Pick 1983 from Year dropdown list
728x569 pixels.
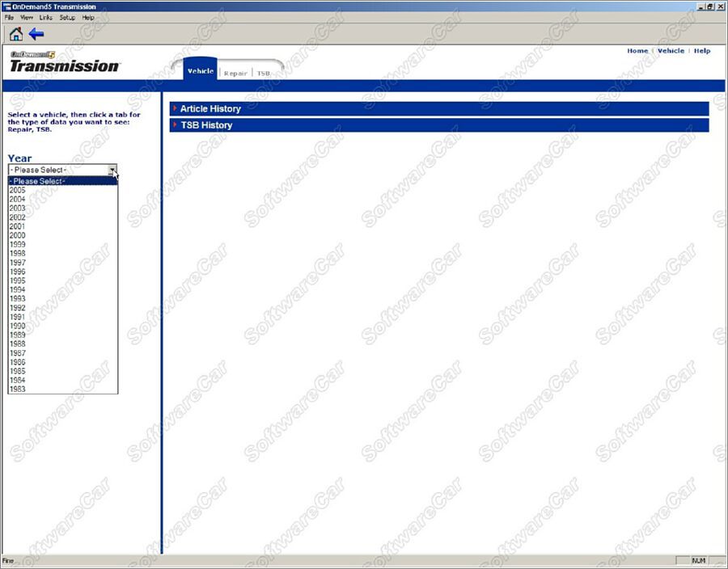pos(18,389)
